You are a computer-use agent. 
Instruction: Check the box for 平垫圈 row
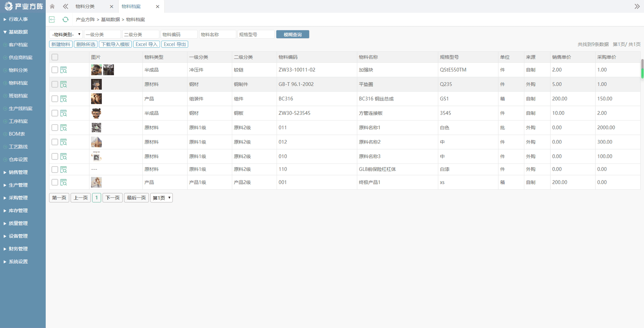(x=55, y=84)
